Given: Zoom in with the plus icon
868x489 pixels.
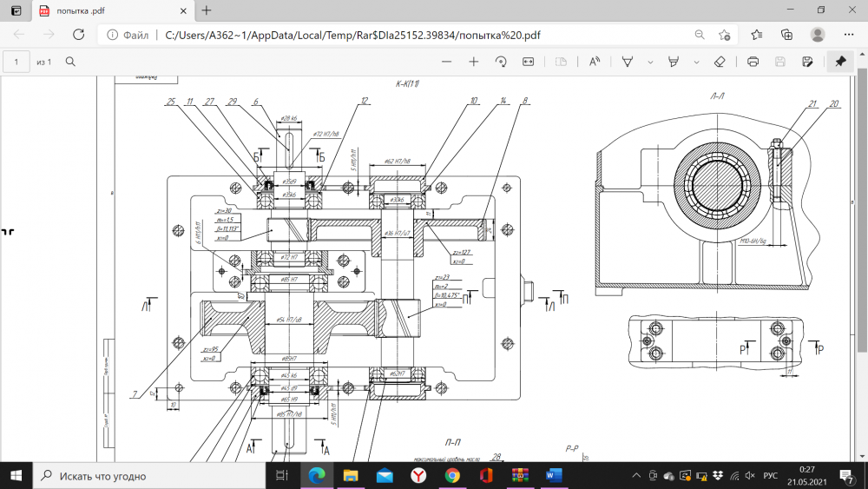Looking at the screenshot, I should click(474, 62).
